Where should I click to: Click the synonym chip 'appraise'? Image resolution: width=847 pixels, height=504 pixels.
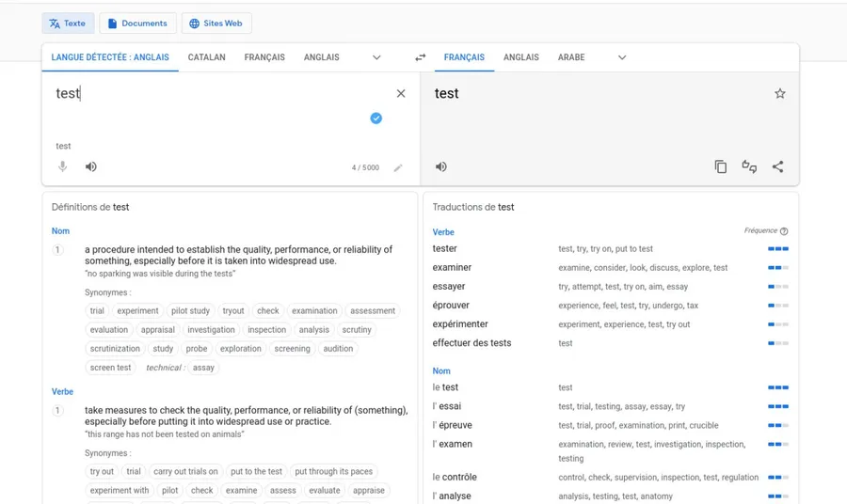[369, 491]
